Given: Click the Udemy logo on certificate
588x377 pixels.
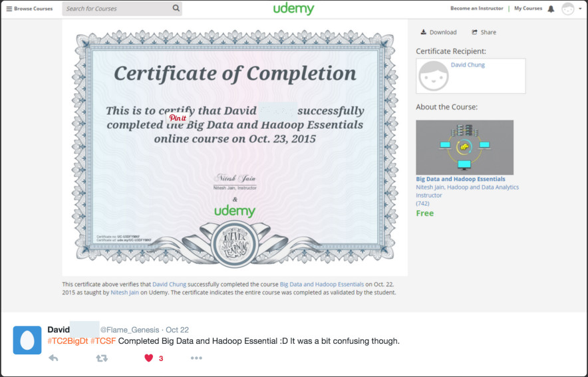Looking at the screenshot, I should (x=235, y=211).
